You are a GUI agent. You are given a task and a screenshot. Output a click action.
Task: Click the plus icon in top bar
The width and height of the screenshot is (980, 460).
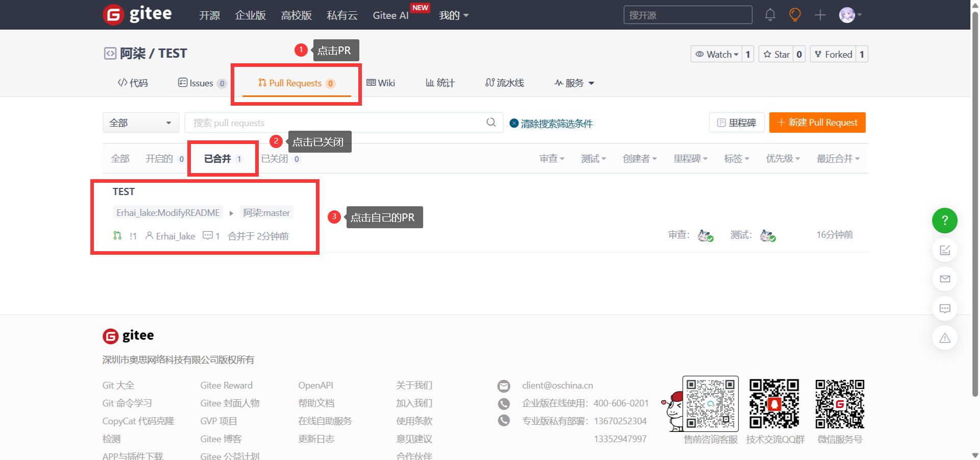[x=820, y=15]
